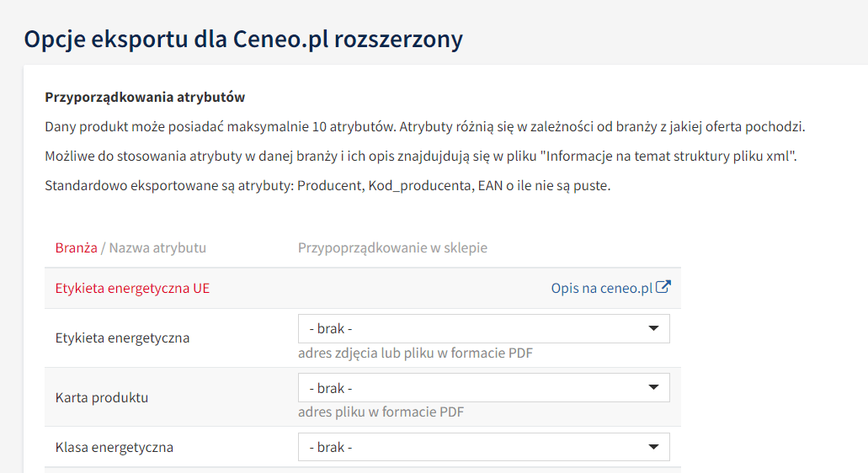Open the Etykieta energetyczna dropdown field
This screenshot has height=473, width=868.
(x=483, y=329)
